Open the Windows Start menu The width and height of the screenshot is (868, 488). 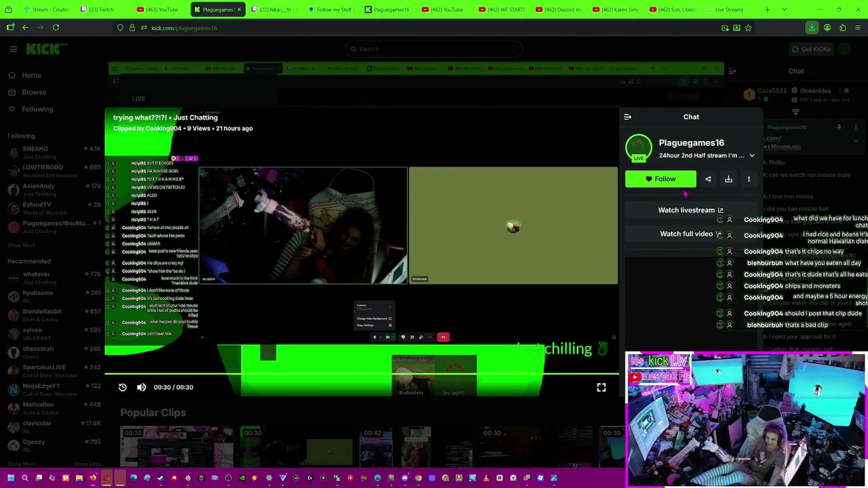coord(11,478)
